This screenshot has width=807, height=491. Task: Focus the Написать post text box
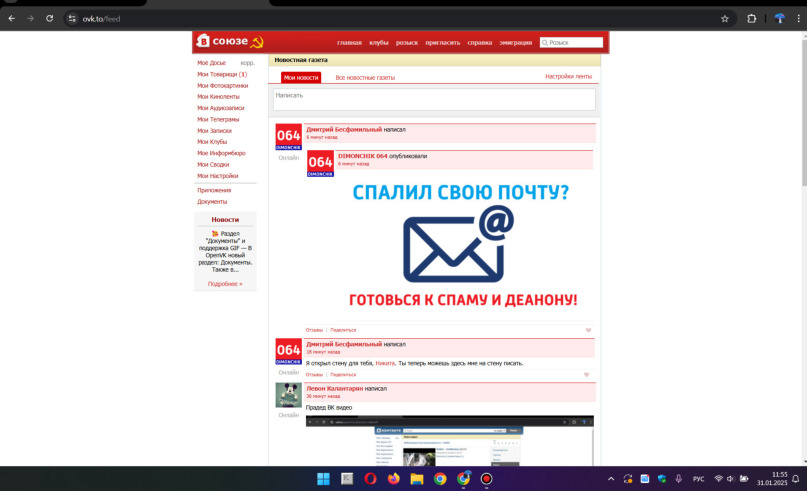coord(434,99)
